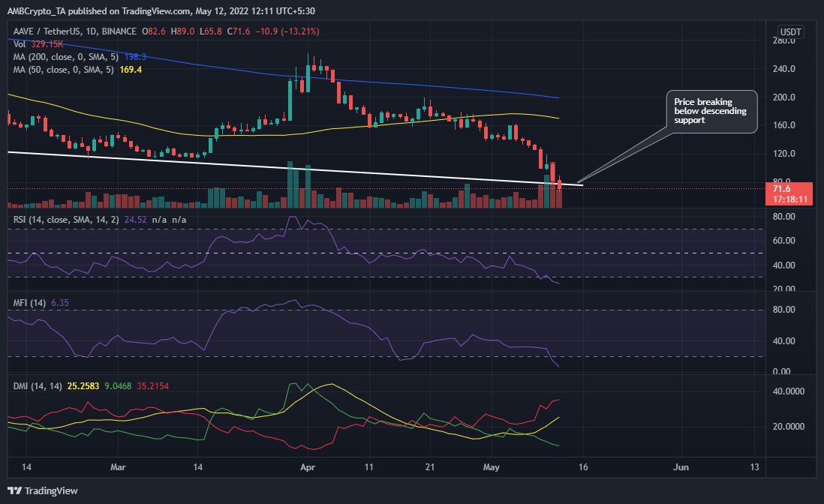
Task: Open the USDT currency selector
Action: click(x=790, y=31)
